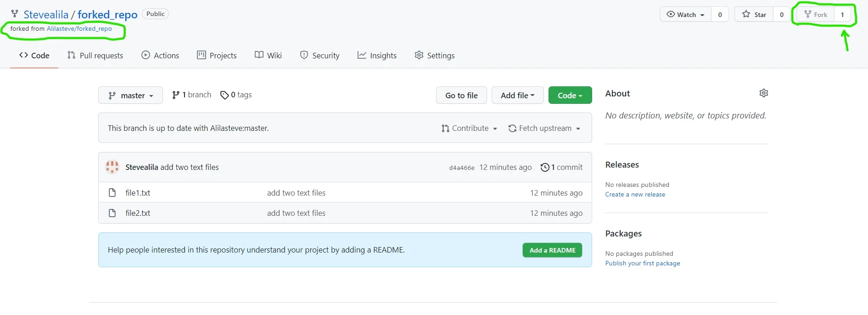The image size is (868, 315).
Task: Open the Packages heading link
Action: point(623,233)
